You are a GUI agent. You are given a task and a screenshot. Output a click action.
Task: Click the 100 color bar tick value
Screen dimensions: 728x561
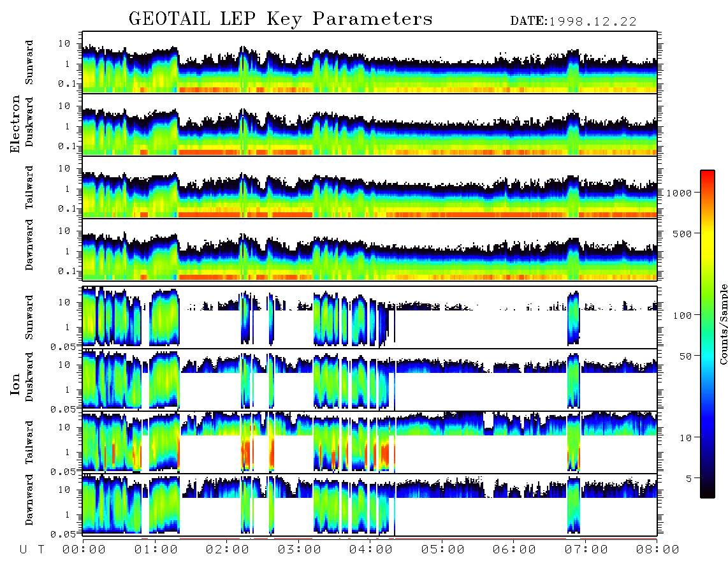click(x=682, y=316)
